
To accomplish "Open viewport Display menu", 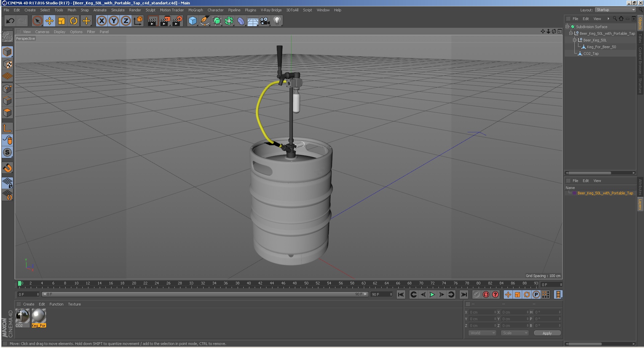I will [60, 32].
